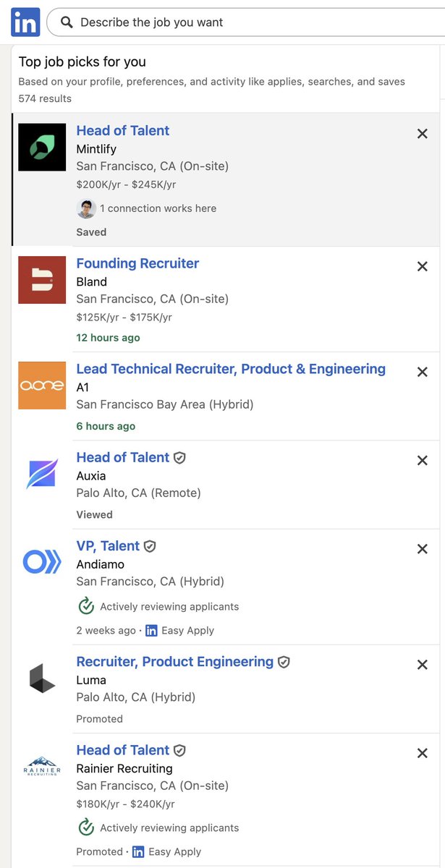Click 'Saved' label on Mintlify job
The width and height of the screenshot is (445, 868).
(91, 232)
